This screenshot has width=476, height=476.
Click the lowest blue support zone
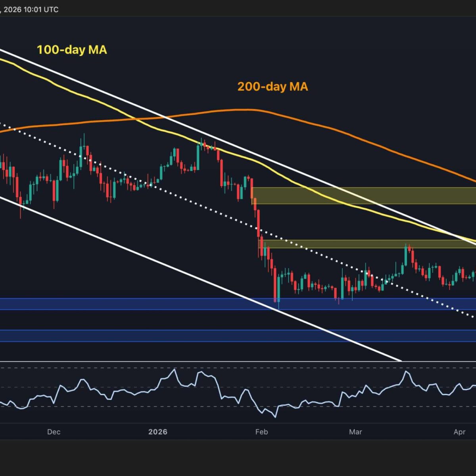coord(159,336)
